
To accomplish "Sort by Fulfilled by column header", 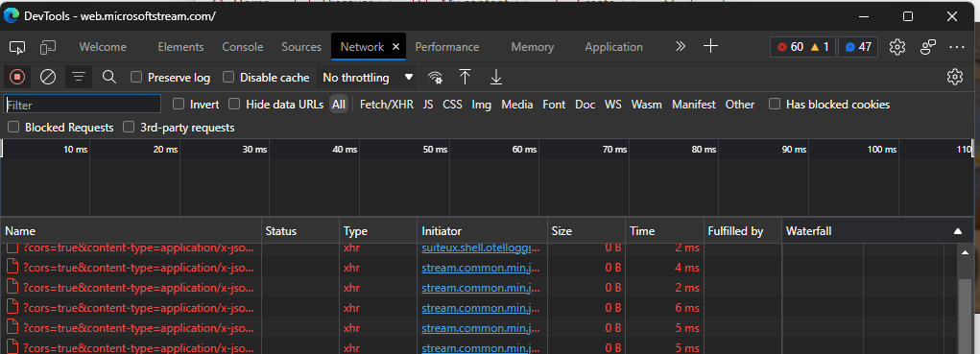I will [743, 231].
